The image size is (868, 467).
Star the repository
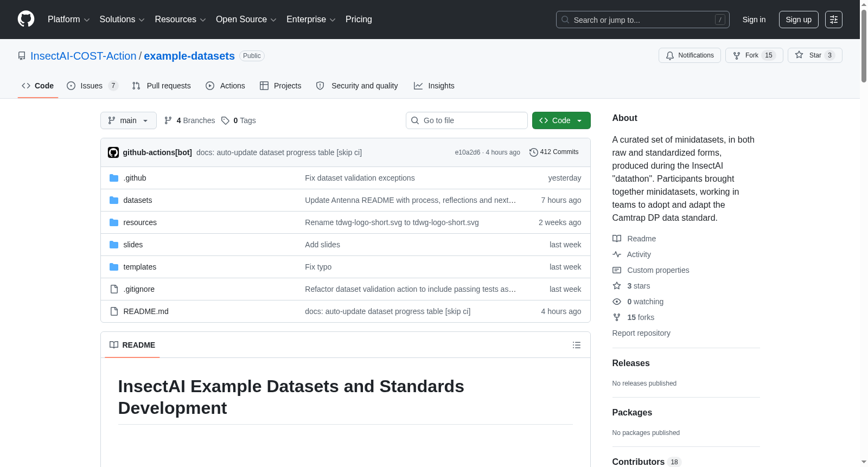tap(815, 55)
